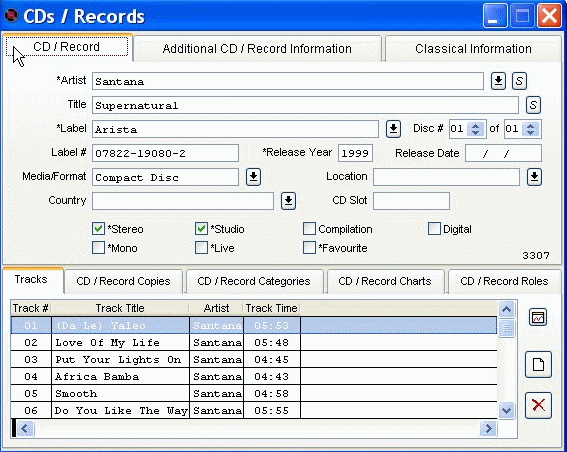
Task: Click the Artist field containing Santana
Action: pos(288,81)
